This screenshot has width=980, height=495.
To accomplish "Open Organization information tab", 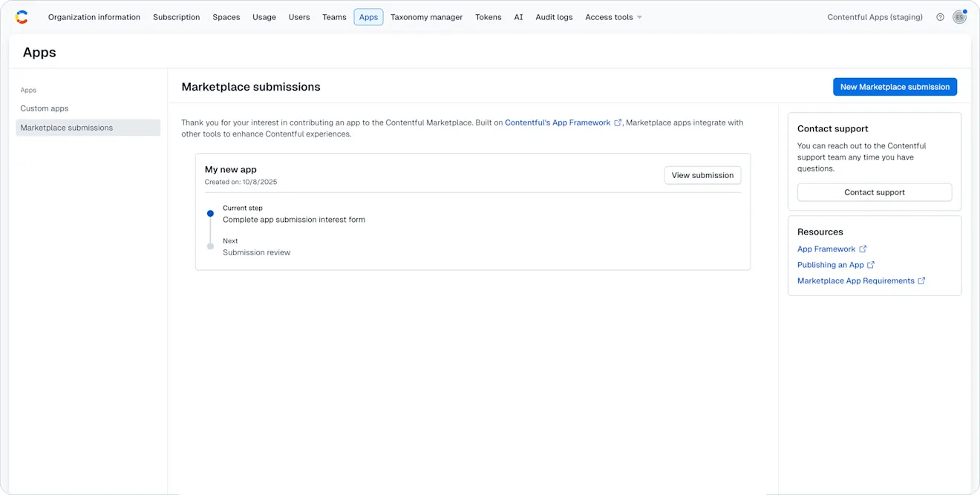I will pyautogui.click(x=94, y=17).
